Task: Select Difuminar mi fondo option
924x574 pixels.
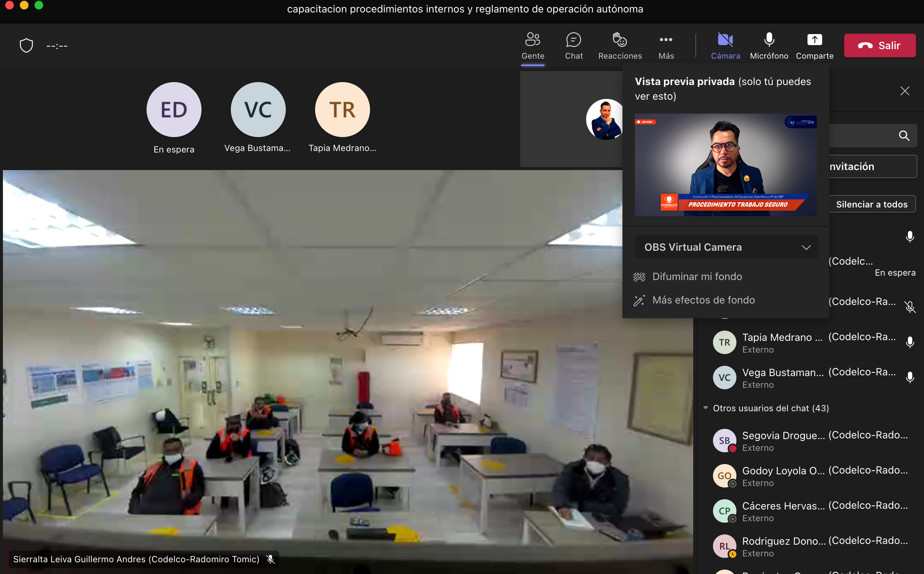Action: tap(697, 276)
